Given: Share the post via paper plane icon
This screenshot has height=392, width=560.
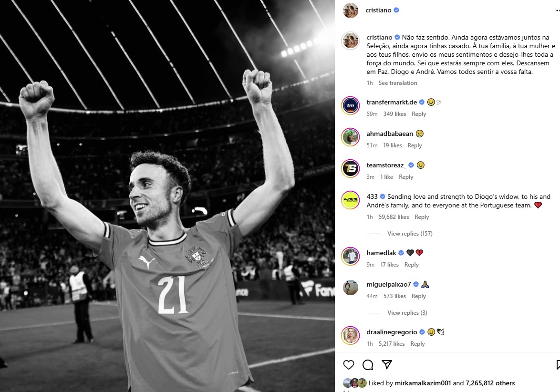Looking at the screenshot, I should 387,365.
